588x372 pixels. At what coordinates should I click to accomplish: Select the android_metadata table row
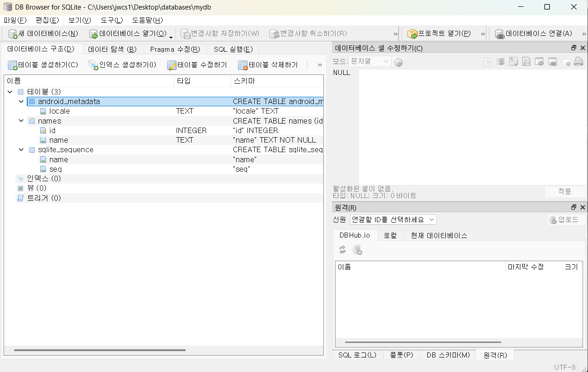click(x=175, y=101)
